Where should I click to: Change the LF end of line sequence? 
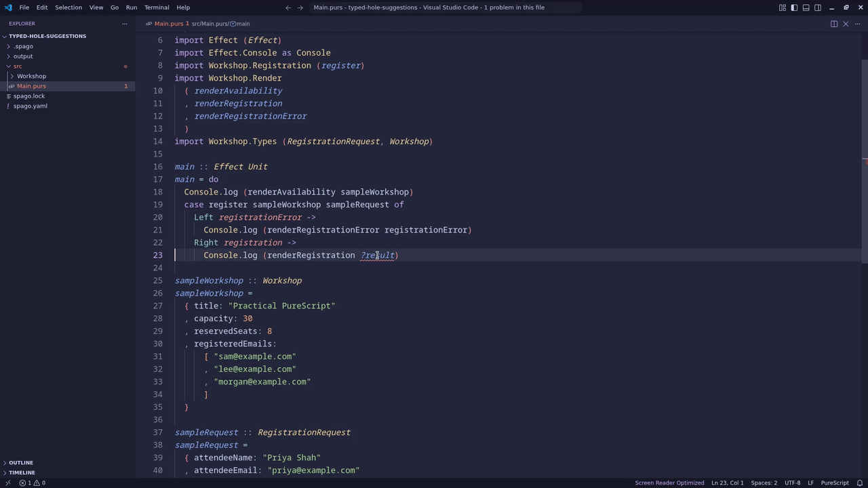pyautogui.click(x=810, y=483)
